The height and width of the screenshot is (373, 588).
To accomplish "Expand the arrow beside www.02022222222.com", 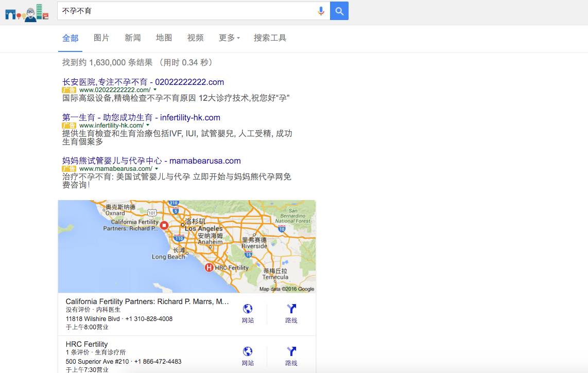I will pos(155,90).
